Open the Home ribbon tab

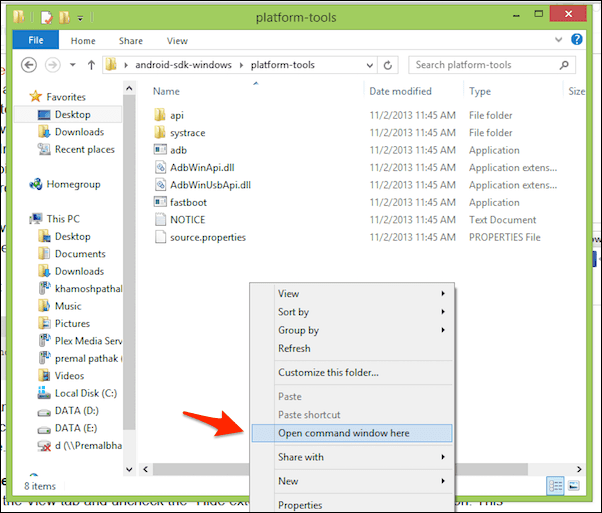coord(83,41)
